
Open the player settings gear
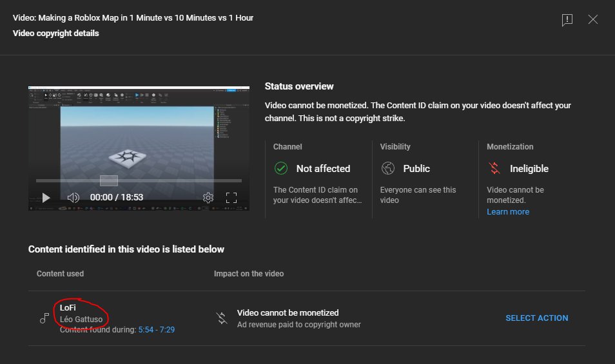pyautogui.click(x=208, y=198)
